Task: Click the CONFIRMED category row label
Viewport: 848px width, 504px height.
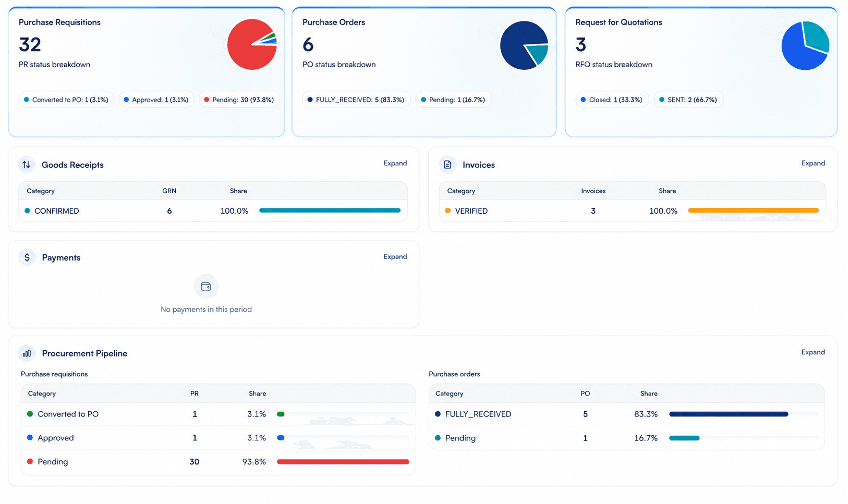Action: pos(57,211)
